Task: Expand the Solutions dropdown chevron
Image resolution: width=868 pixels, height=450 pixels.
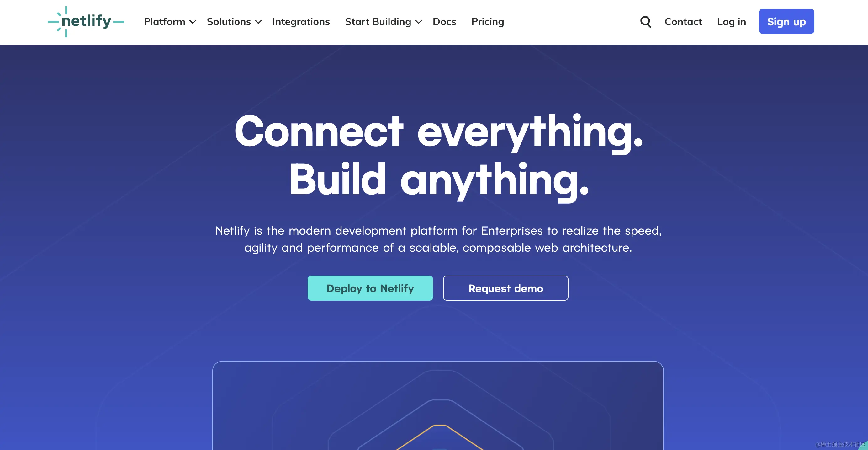Action: coord(258,22)
